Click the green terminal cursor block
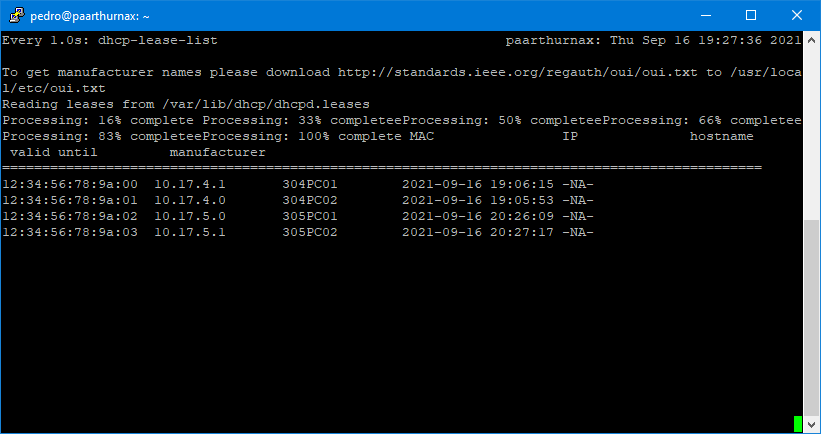Viewport: 821px width, 434px height. [797, 424]
